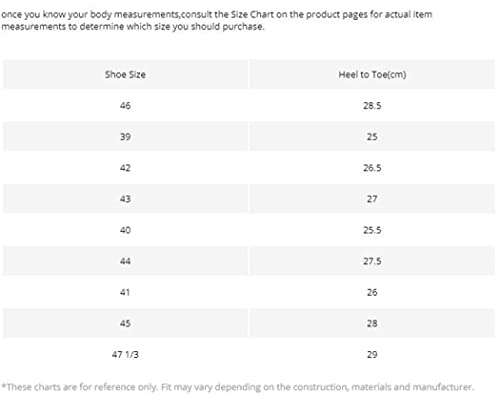Viewport: 500px width, 396px height.
Task: Select shoe size 44 cell
Action: pos(125,261)
